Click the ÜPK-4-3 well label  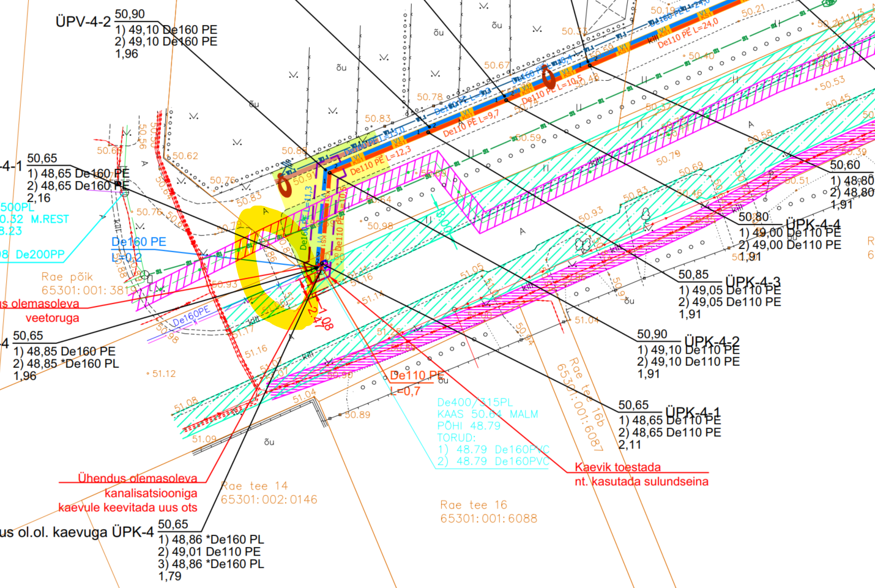click(x=753, y=281)
